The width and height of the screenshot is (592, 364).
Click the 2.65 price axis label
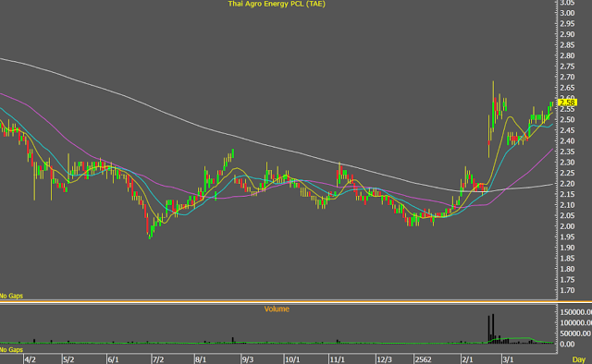(x=567, y=88)
